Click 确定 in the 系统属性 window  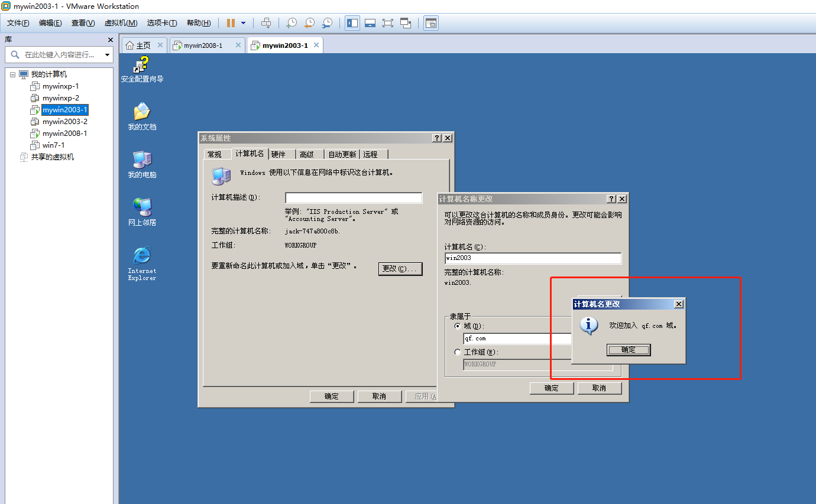[332, 396]
